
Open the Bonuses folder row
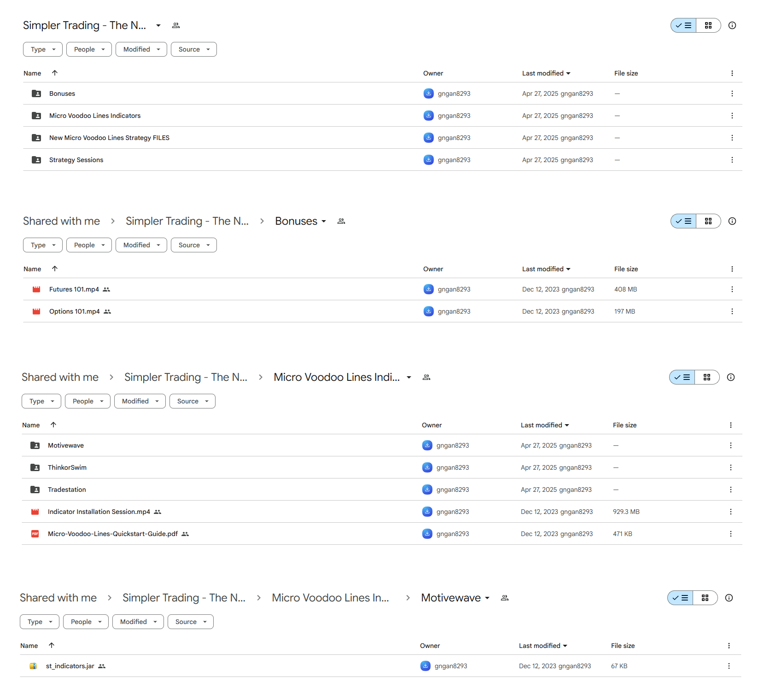click(x=382, y=93)
